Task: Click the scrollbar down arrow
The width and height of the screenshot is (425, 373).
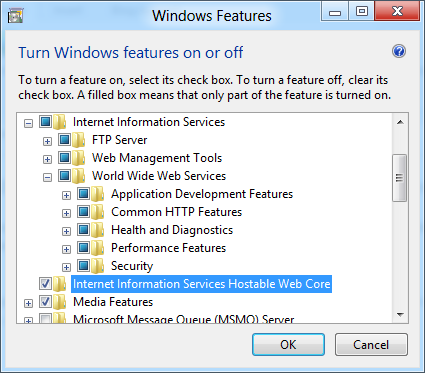Action: coord(400,314)
